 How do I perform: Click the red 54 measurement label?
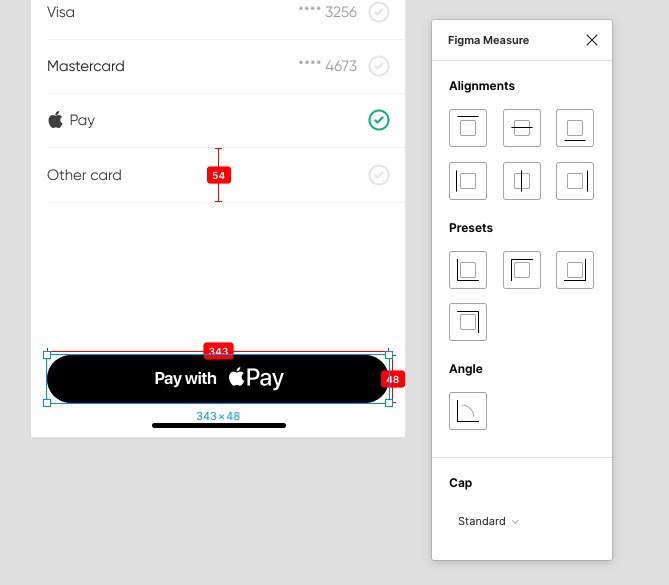coord(219,175)
